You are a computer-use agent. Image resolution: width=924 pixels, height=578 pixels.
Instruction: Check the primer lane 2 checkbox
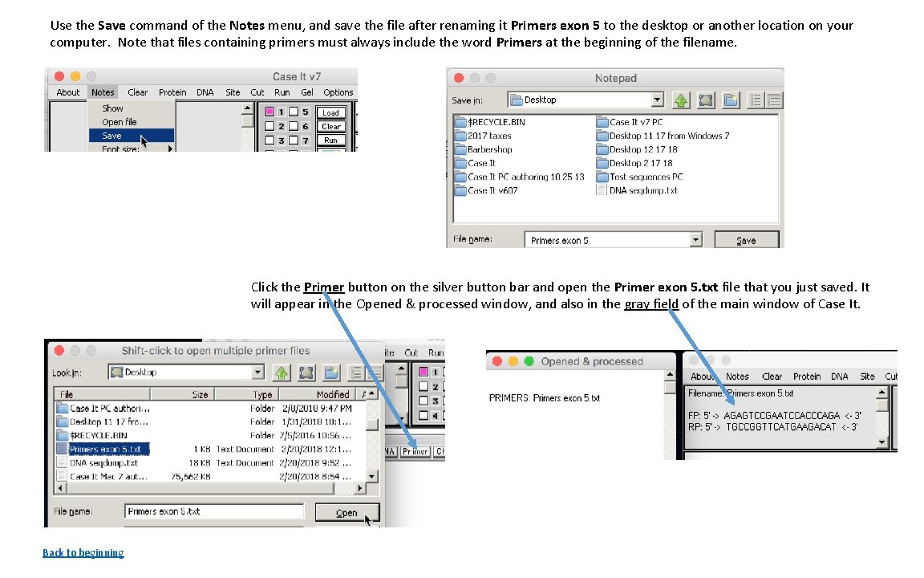click(x=270, y=127)
